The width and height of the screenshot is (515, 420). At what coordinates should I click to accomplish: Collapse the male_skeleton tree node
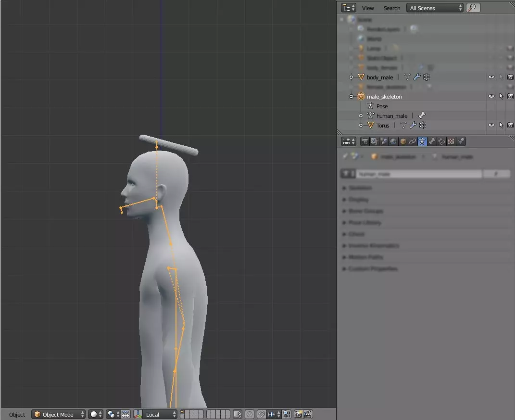tap(351, 96)
